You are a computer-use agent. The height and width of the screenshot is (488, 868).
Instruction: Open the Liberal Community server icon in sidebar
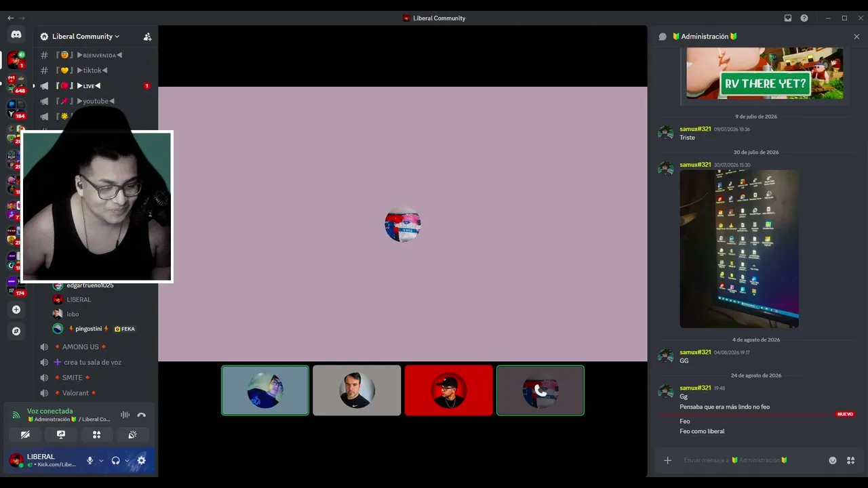coord(16,60)
